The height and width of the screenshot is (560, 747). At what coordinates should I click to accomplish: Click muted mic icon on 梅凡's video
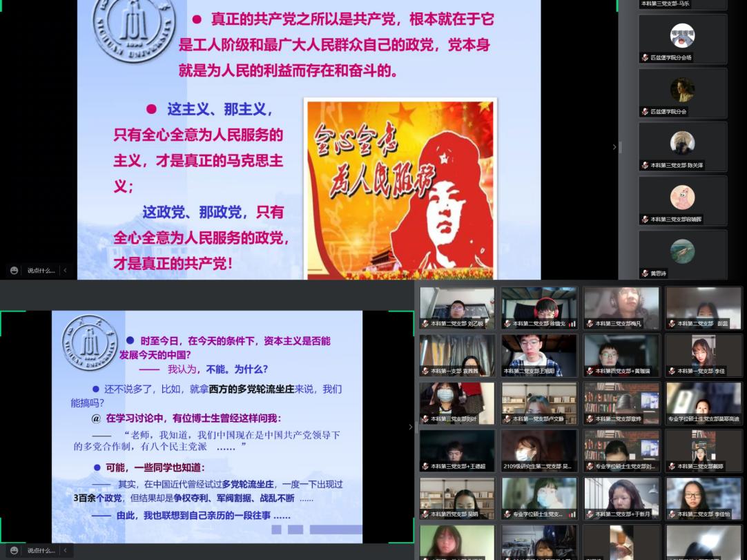pos(590,323)
